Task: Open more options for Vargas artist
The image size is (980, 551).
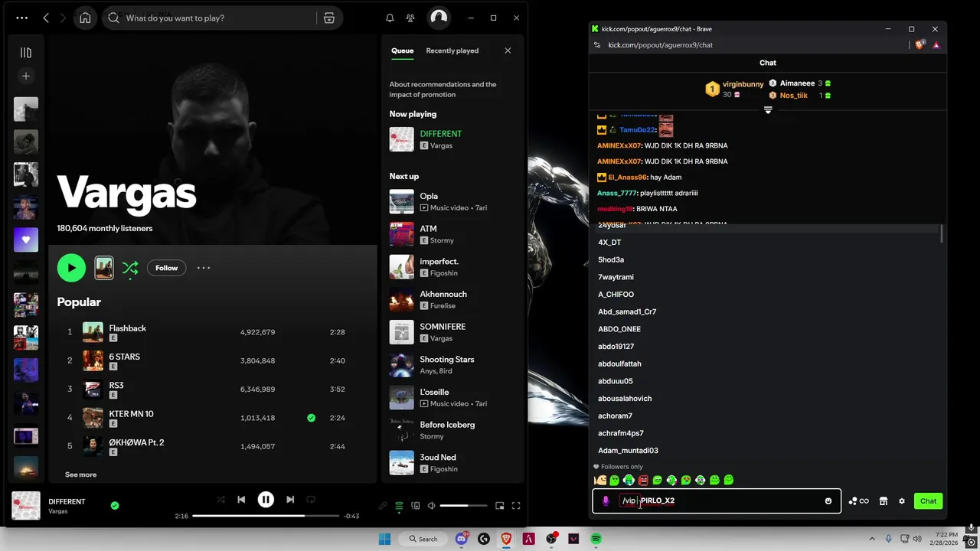Action: 204,268
